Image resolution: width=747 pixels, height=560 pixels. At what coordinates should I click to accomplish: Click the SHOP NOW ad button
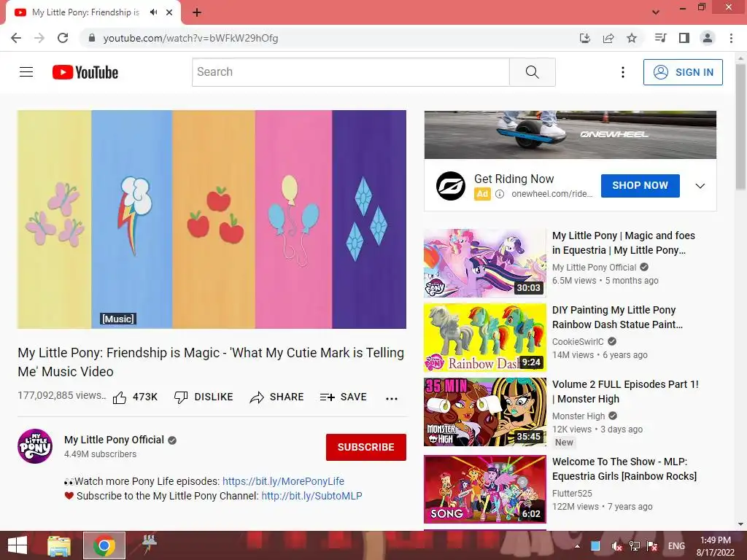pos(640,186)
